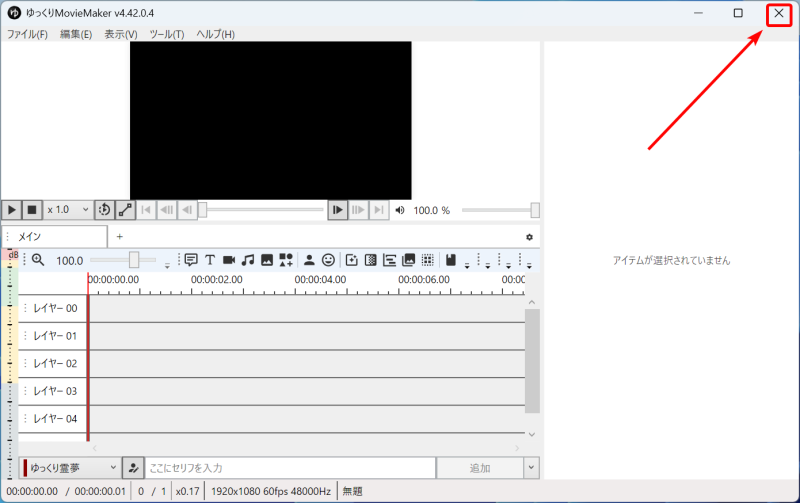The width and height of the screenshot is (800, 503).
Task: Open timeline settings gear icon
Action: [529, 237]
